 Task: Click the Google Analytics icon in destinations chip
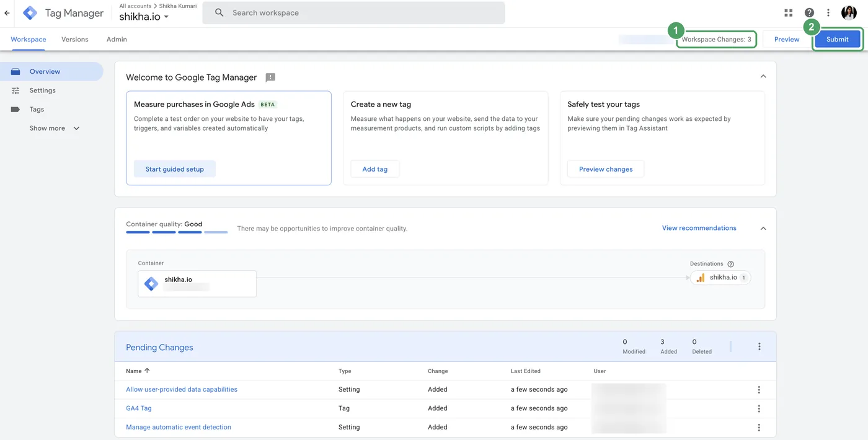[x=701, y=278]
